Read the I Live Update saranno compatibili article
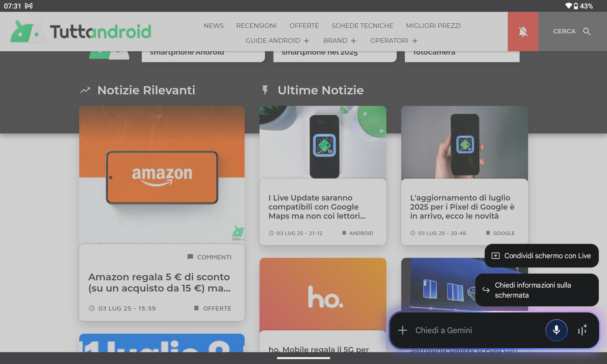607x364 pixels. coord(317,207)
